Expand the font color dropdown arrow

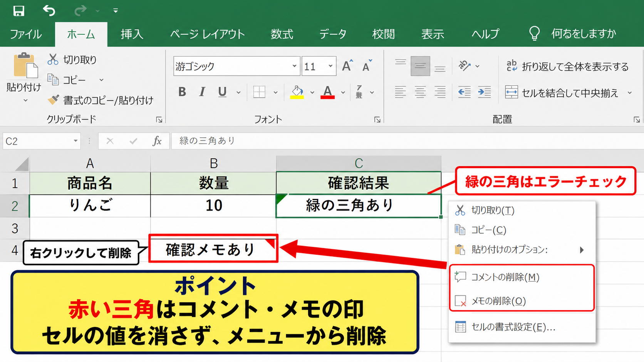(343, 92)
